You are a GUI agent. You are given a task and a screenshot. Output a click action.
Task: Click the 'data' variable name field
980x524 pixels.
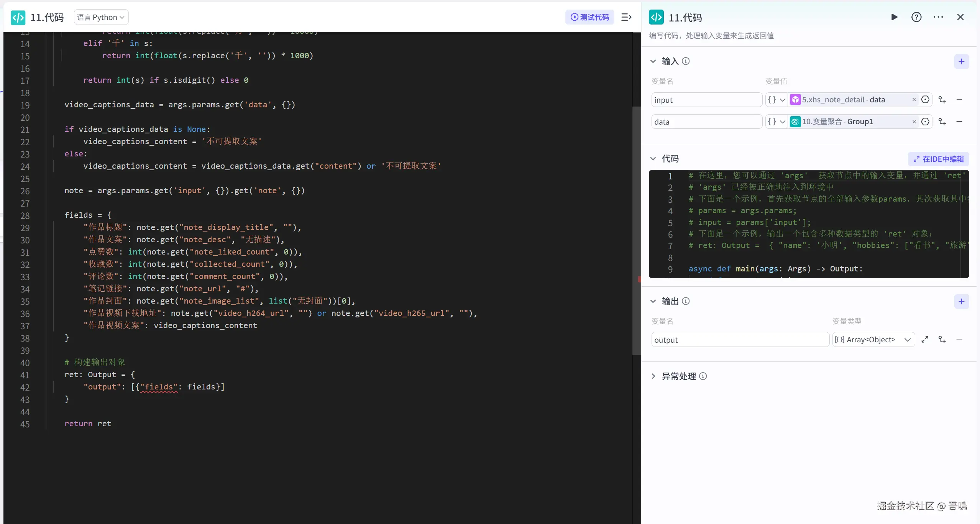pos(706,122)
